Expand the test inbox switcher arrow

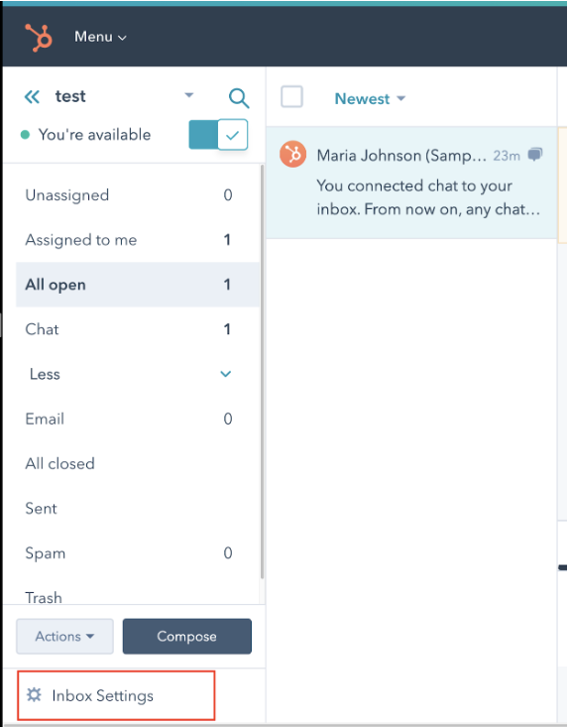(189, 95)
